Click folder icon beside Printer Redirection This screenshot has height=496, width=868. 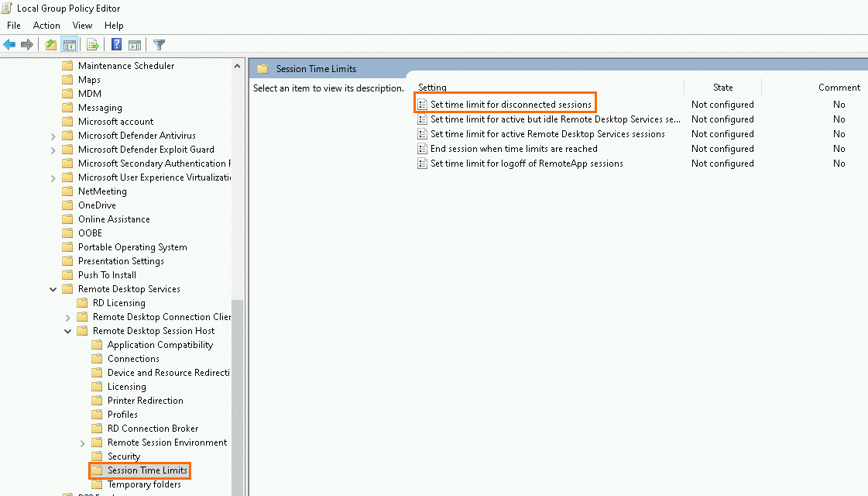tap(97, 400)
